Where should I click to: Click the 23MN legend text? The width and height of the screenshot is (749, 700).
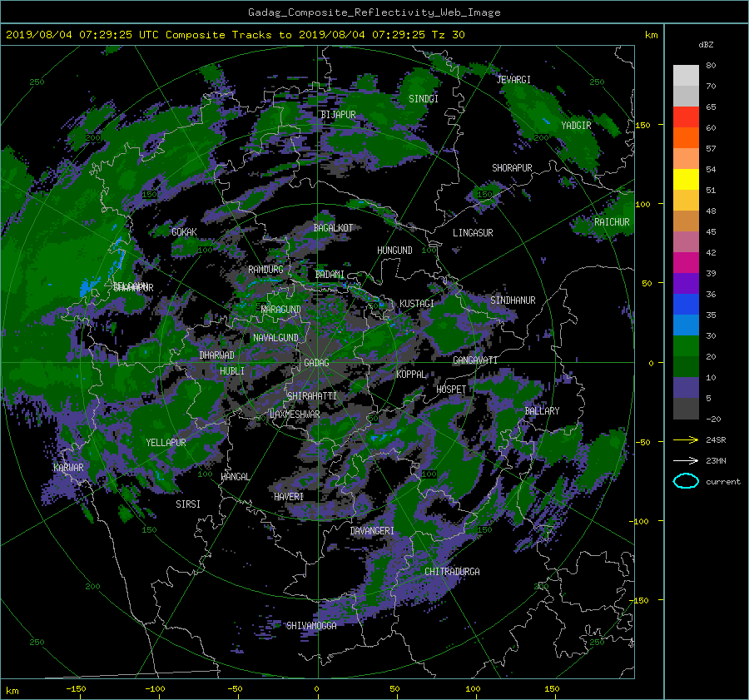(716, 460)
